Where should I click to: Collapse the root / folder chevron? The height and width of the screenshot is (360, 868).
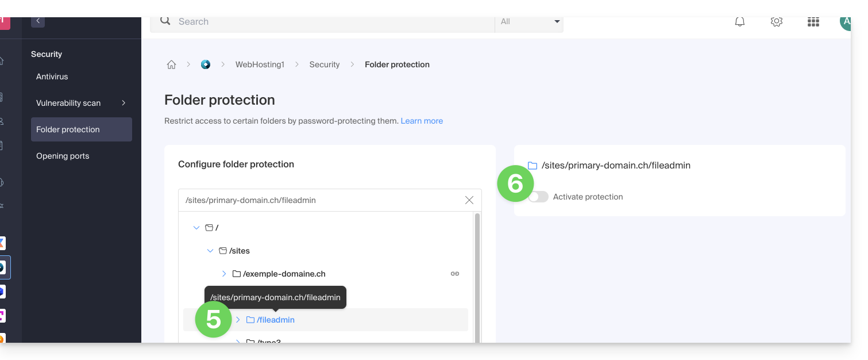(x=196, y=228)
